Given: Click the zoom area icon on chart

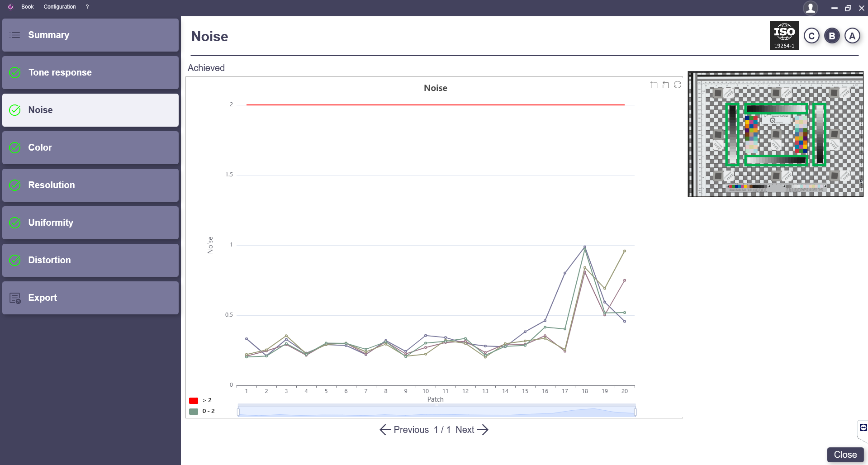Looking at the screenshot, I should 654,85.
